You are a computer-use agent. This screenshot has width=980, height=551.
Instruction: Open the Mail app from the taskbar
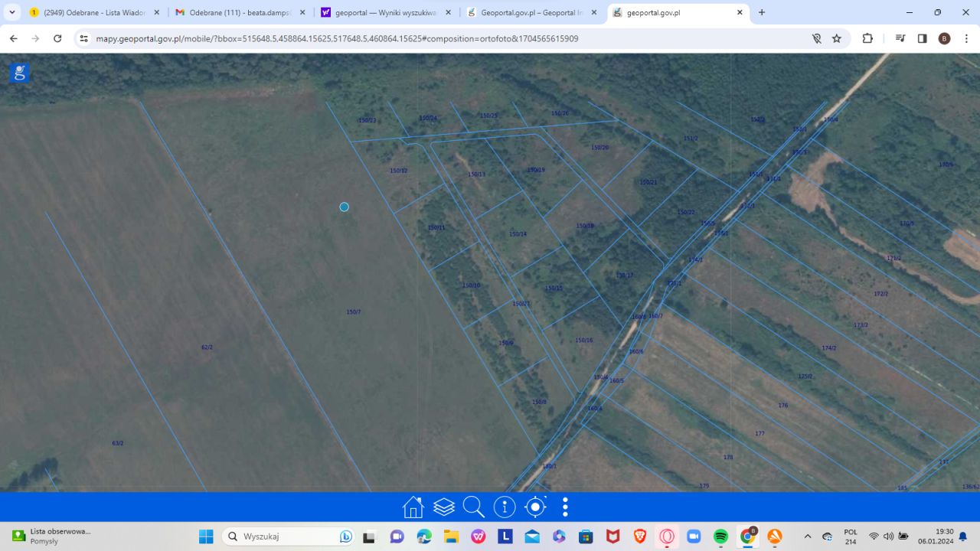pyautogui.click(x=532, y=536)
